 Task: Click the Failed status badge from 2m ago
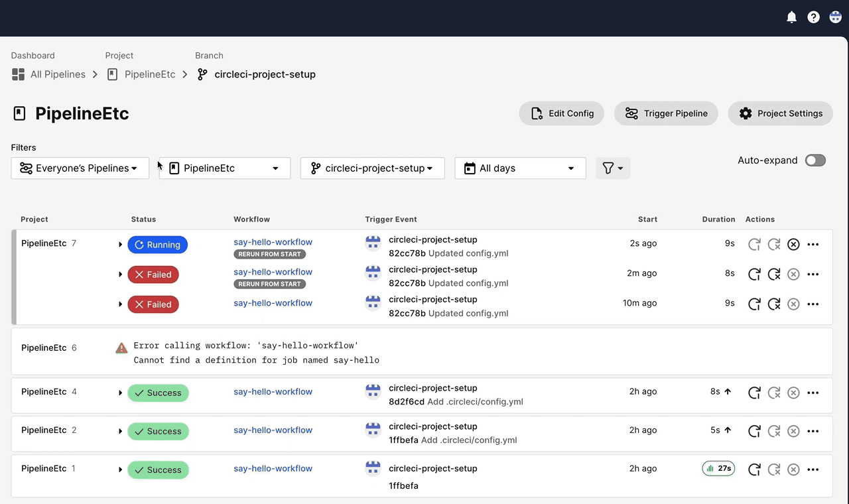[x=153, y=275]
